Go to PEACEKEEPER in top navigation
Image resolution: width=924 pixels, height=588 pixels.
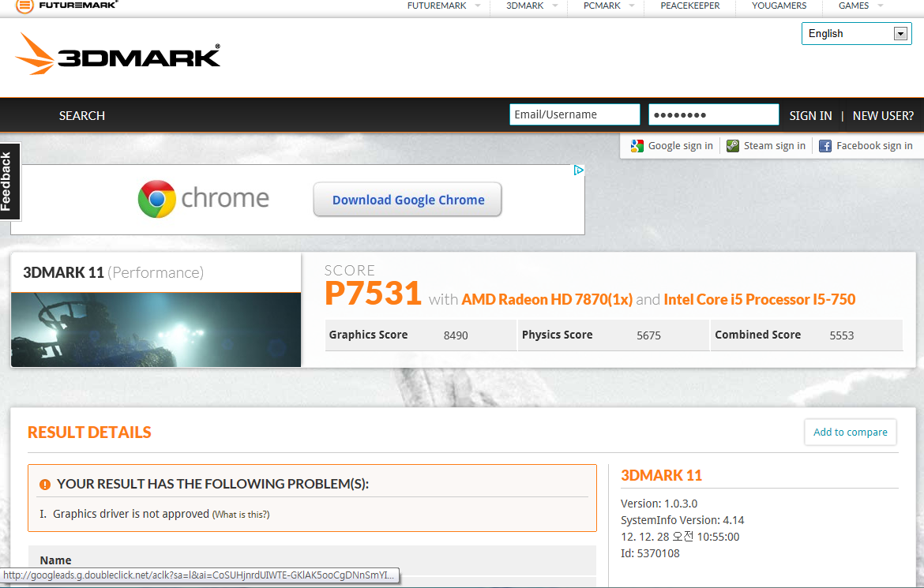690,6
